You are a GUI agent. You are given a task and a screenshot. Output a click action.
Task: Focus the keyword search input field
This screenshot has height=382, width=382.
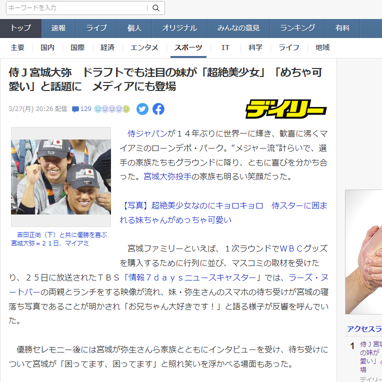[77, 8]
